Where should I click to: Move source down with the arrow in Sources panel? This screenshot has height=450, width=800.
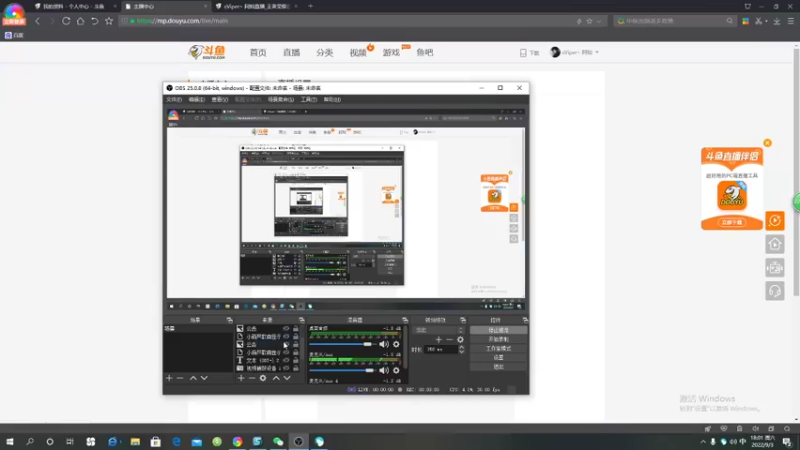click(x=287, y=378)
